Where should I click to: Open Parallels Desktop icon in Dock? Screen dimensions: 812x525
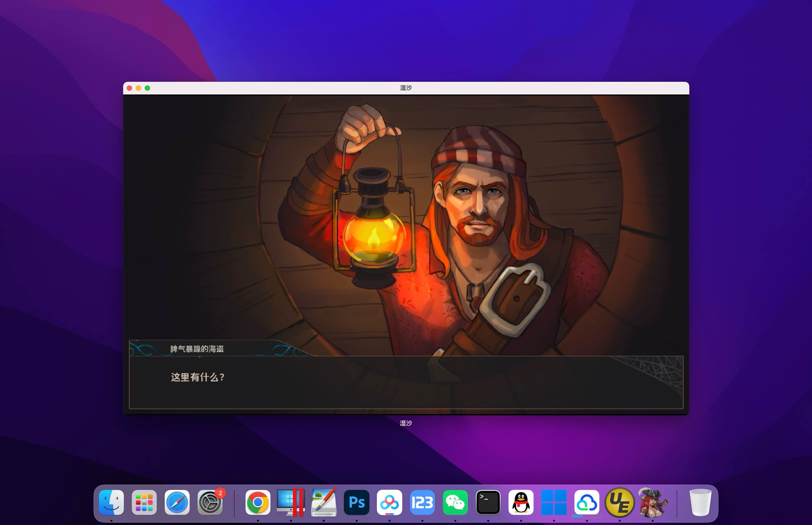coord(291,502)
